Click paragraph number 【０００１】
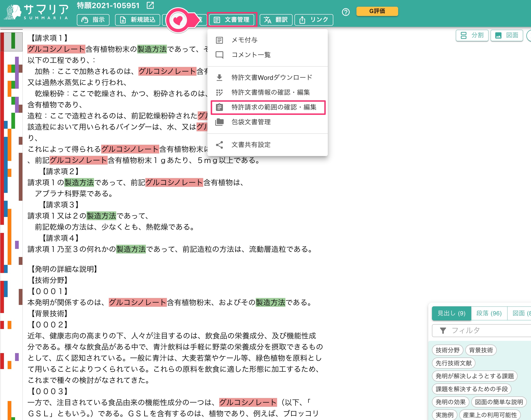This screenshot has width=531, height=420. [49, 291]
